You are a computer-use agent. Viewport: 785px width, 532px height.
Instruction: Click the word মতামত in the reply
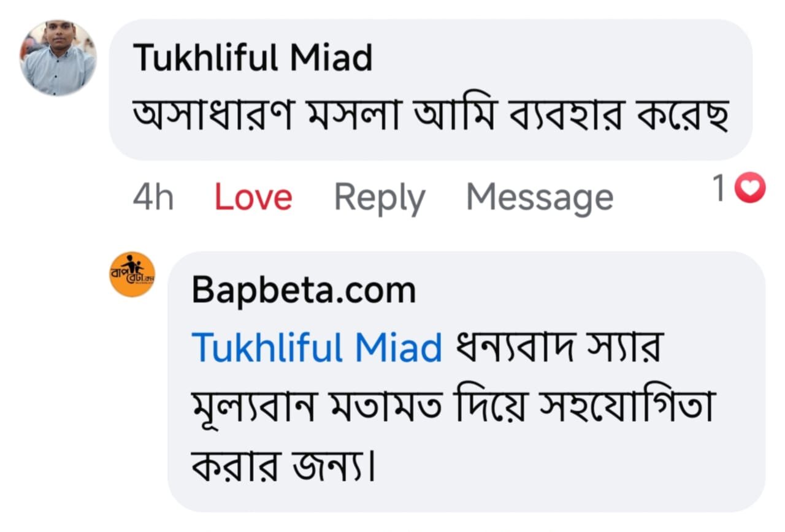tap(390, 406)
